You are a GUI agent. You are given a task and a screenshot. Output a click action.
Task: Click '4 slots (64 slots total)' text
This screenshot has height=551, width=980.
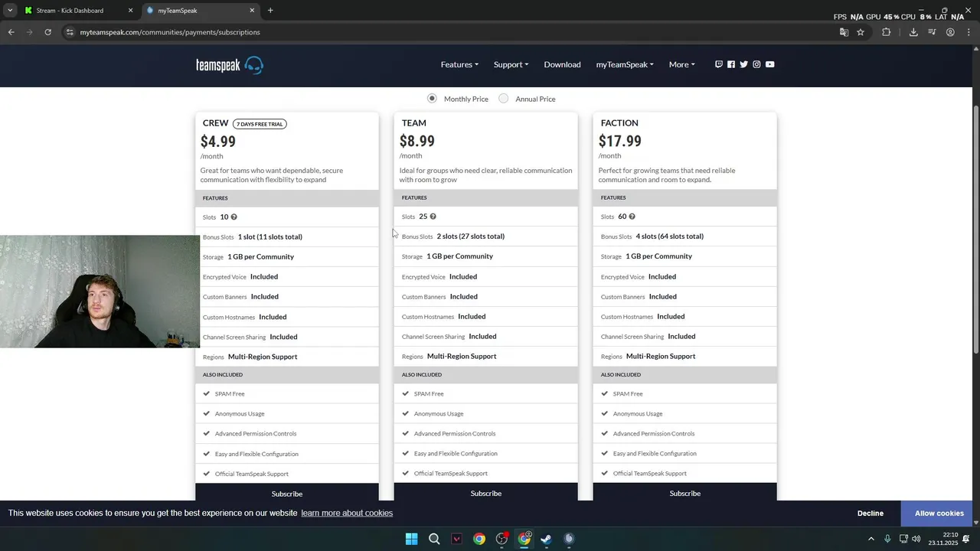(x=670, y=236)
